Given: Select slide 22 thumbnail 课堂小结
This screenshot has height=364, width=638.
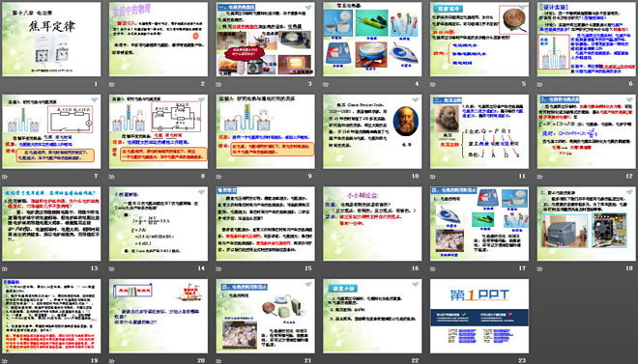Looking at the screenshot, I should tap(372, 316).
